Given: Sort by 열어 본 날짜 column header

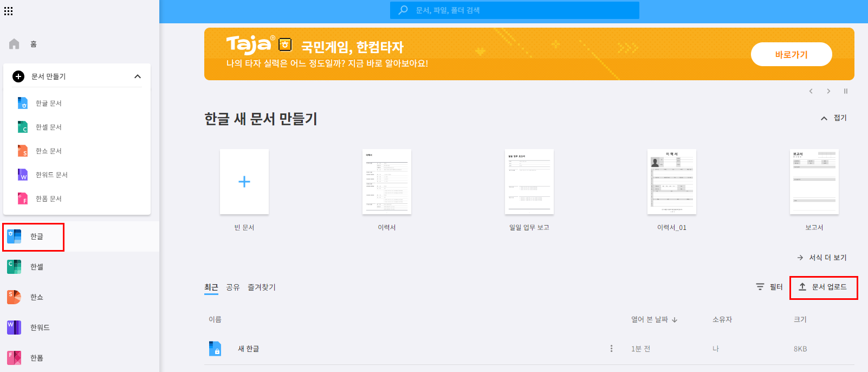Looking at the screenshot, I should (654, 319).
